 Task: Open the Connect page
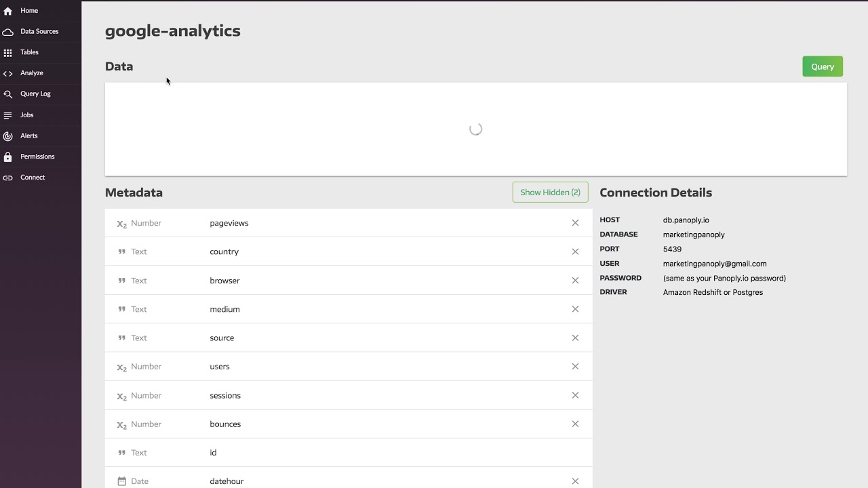point(33,178)
